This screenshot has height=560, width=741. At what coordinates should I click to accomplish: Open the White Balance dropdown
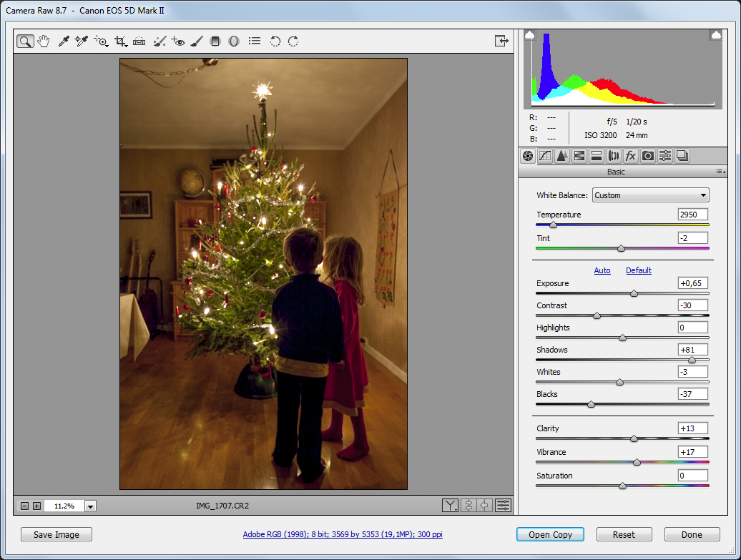650,195
